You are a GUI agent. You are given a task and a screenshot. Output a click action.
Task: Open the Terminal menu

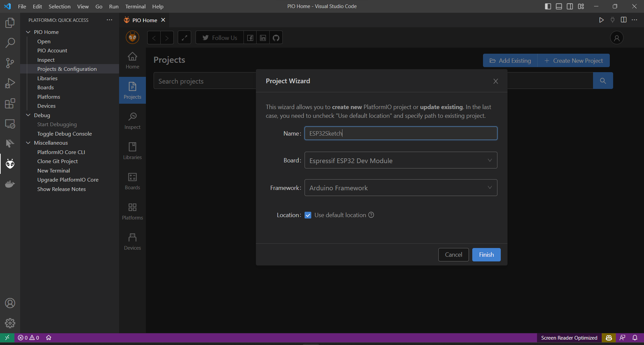135,6
